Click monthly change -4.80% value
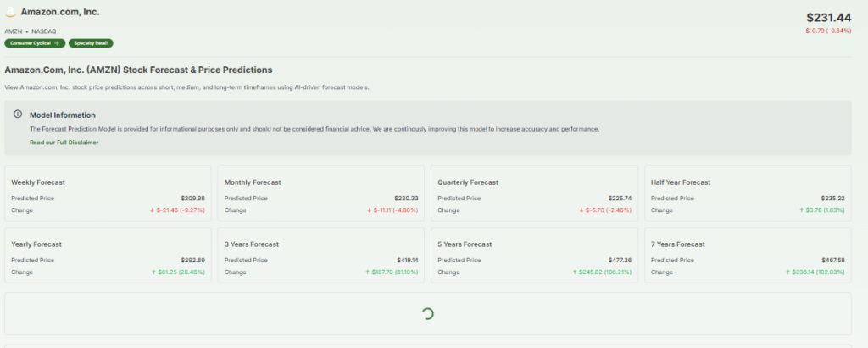The width and height of the screenshot is (868, 348). (x=392, y=210)
